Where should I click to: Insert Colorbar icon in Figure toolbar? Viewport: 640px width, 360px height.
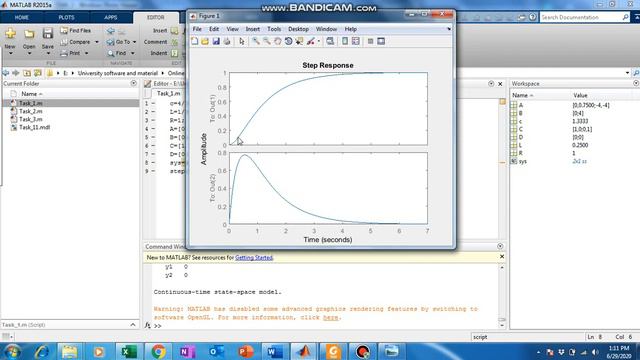(345, 41)
